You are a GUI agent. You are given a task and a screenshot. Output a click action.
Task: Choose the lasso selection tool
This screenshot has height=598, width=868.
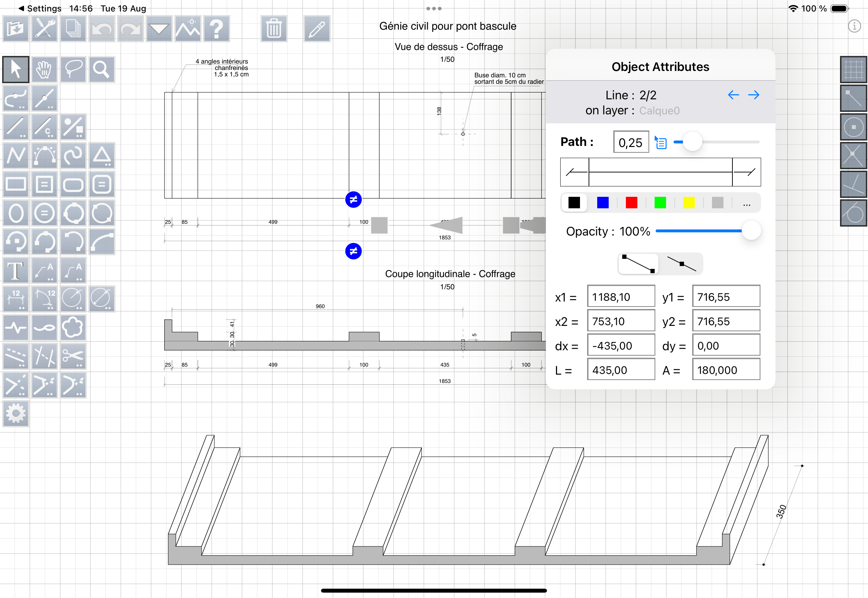(x=73, y=69)
